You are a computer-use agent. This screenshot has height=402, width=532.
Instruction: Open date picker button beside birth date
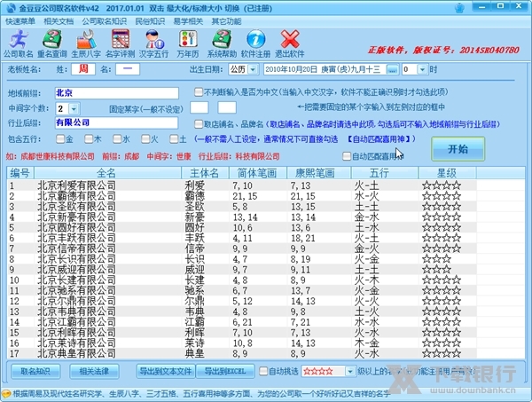pos(392,69)
